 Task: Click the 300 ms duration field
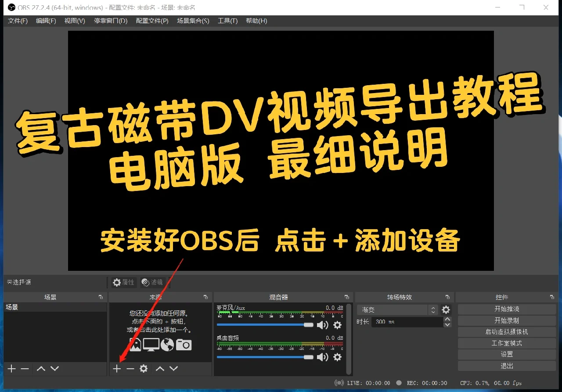point(407,322)
